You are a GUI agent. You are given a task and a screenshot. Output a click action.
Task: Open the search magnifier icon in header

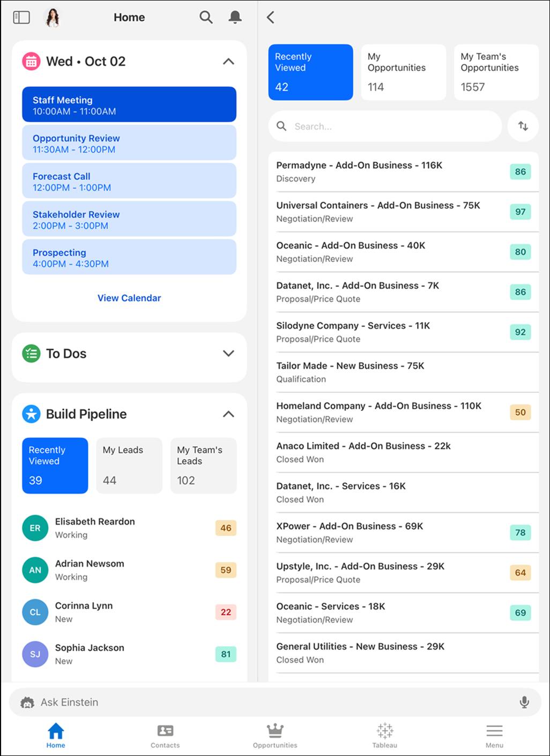[206, 18]
